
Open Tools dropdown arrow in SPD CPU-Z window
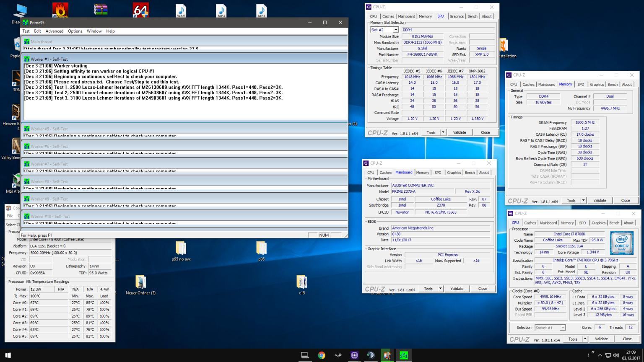(443, 132)
